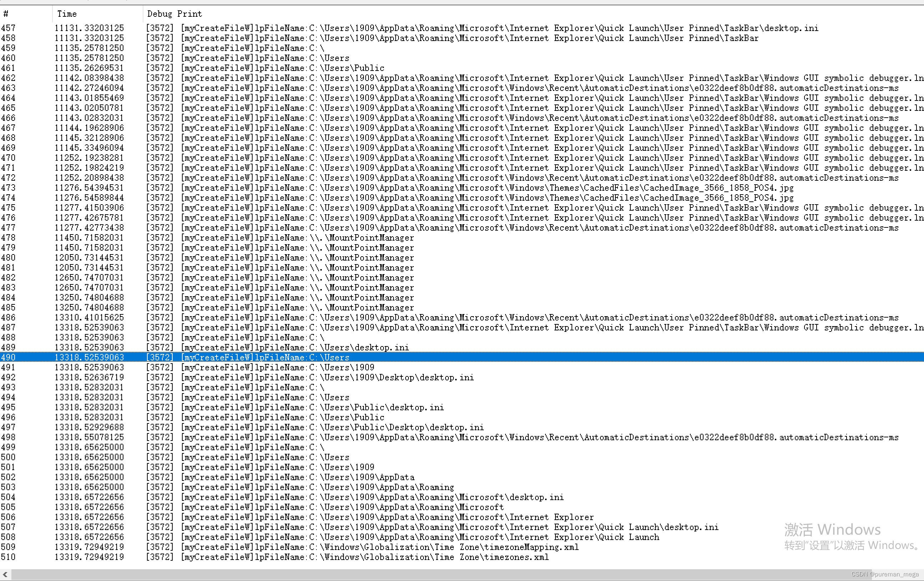Viewport: 924px width, 581px height.
Task: Click the # column header
Action: click(x=6, y=14)
